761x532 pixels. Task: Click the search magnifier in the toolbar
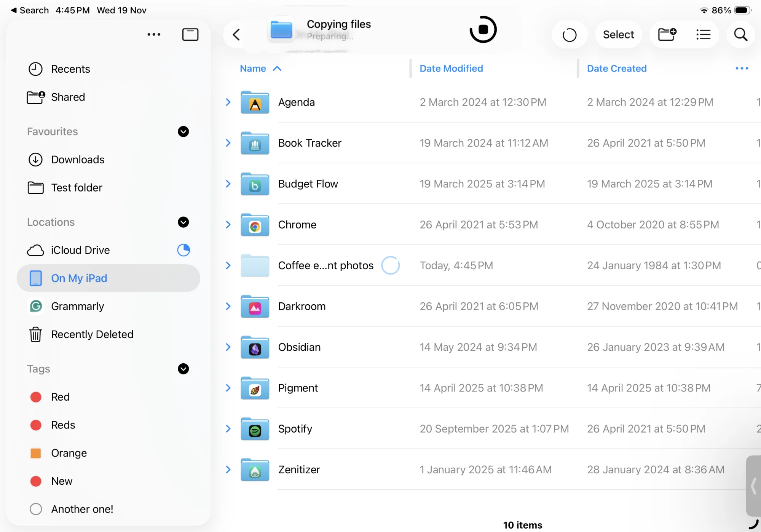[x=740, y=34]
